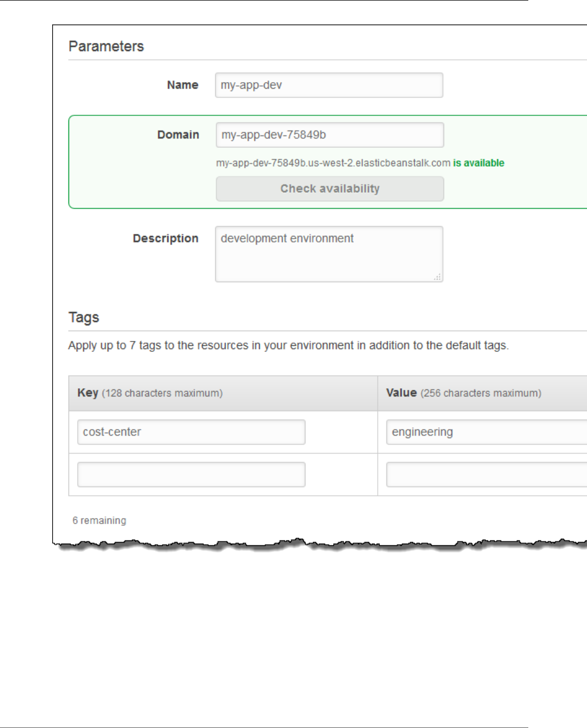587x728 pixels.
Task: Click the Name field containing my-app-dev
Action: point(329,85)
